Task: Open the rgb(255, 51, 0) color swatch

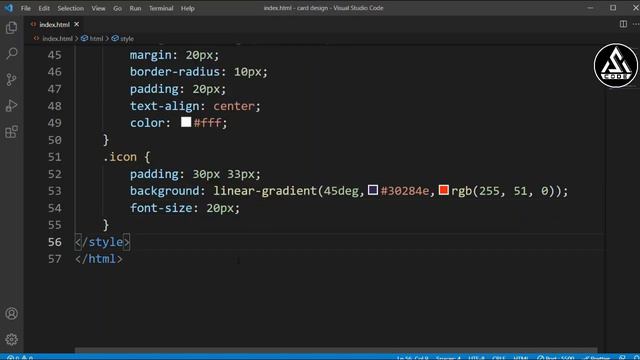Action: 444,190
